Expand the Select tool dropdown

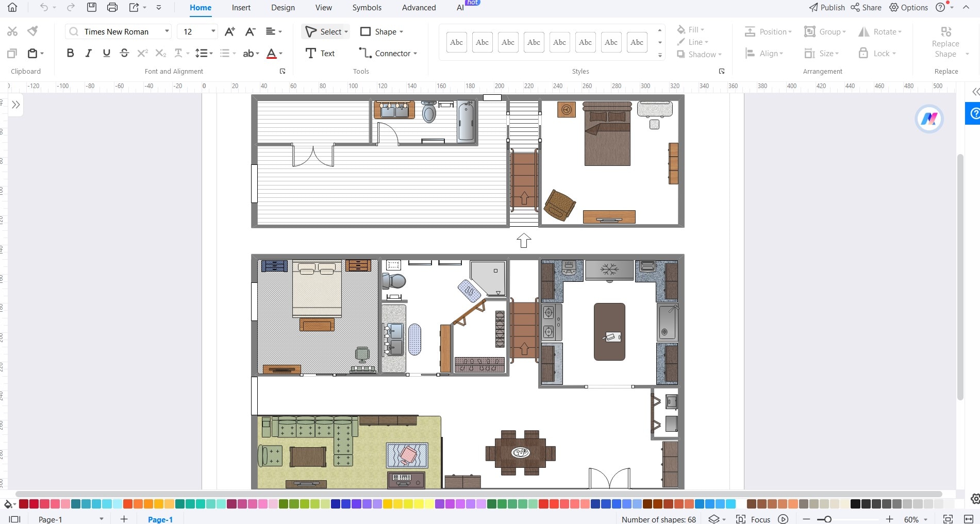click(346, 32)
